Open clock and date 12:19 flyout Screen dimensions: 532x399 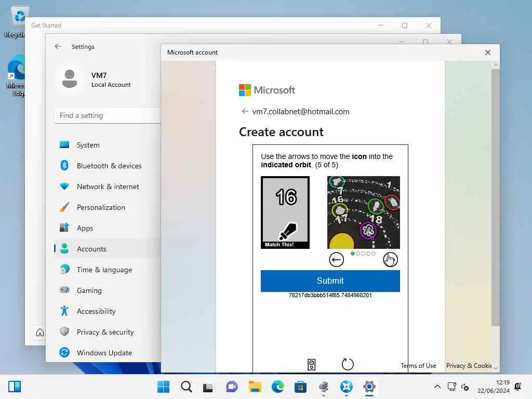pos(494,387)
